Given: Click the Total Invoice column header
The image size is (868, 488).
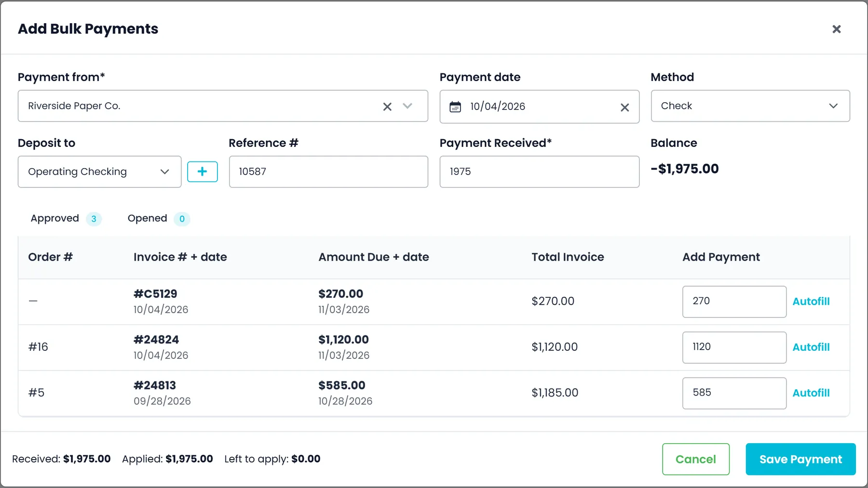Looking at the screenshot, I should [568, 257].
